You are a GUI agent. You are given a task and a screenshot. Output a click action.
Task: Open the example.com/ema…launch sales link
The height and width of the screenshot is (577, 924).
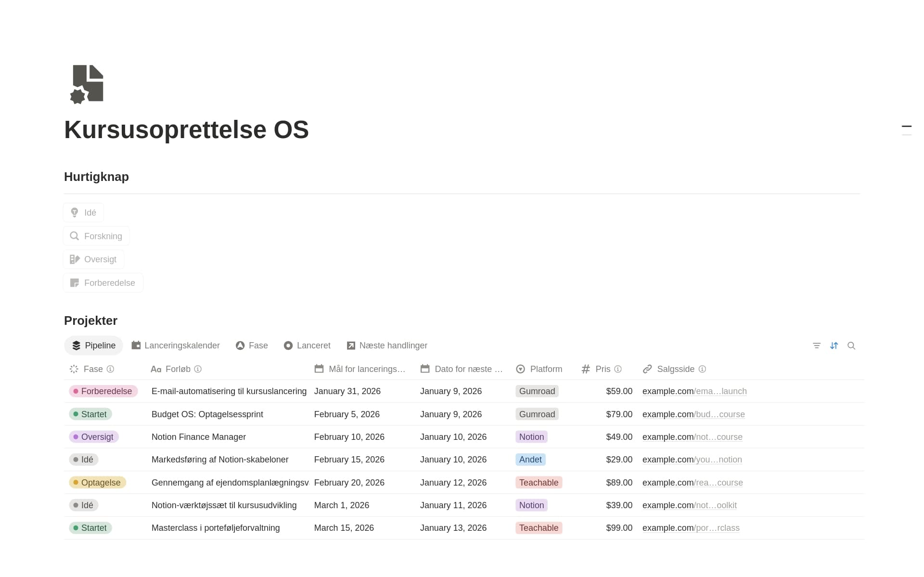pos(694,391)
